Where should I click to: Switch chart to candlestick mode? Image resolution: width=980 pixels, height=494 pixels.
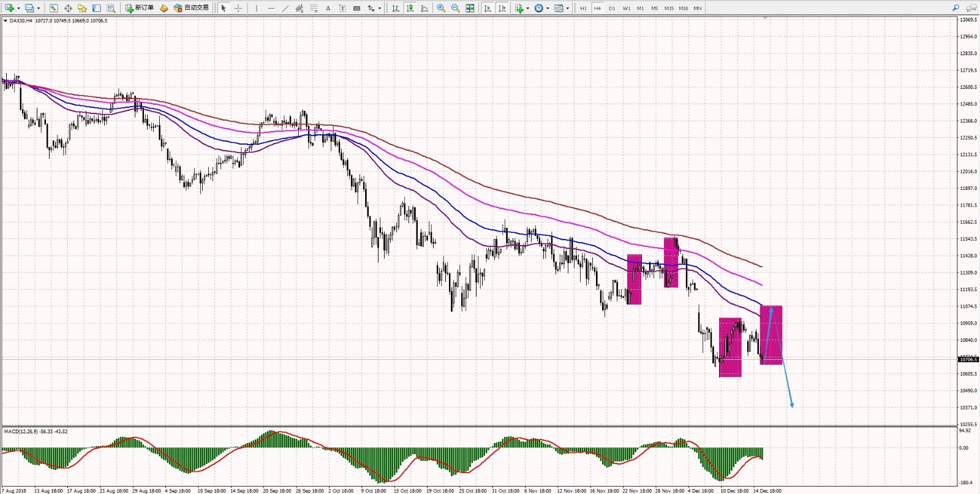[x=410, y=8]
